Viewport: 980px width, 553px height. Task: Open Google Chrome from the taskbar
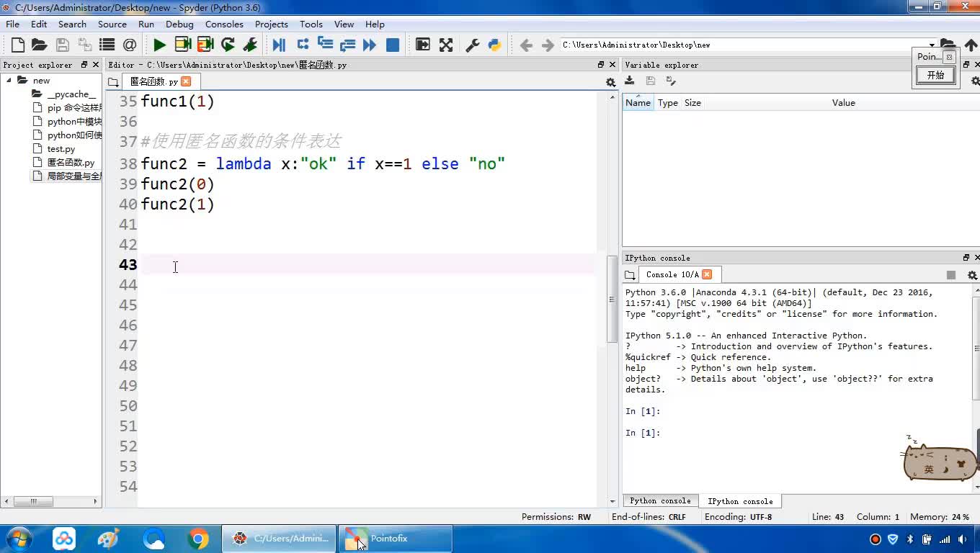[198, 539]
